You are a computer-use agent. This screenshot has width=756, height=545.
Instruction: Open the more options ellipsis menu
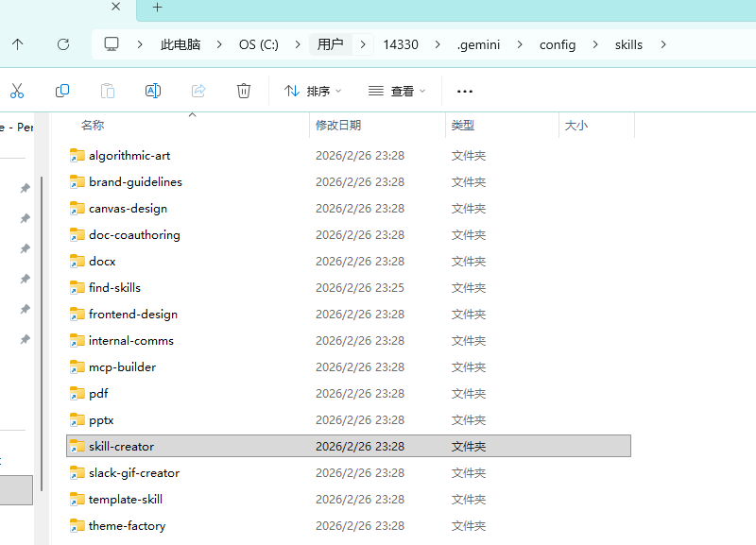pos(465,91)
